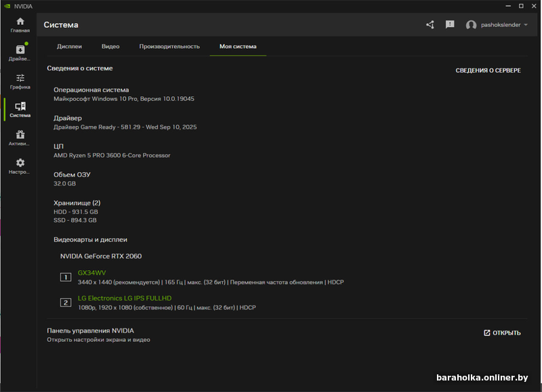Select the Система sidebar icon

(20, 110)
